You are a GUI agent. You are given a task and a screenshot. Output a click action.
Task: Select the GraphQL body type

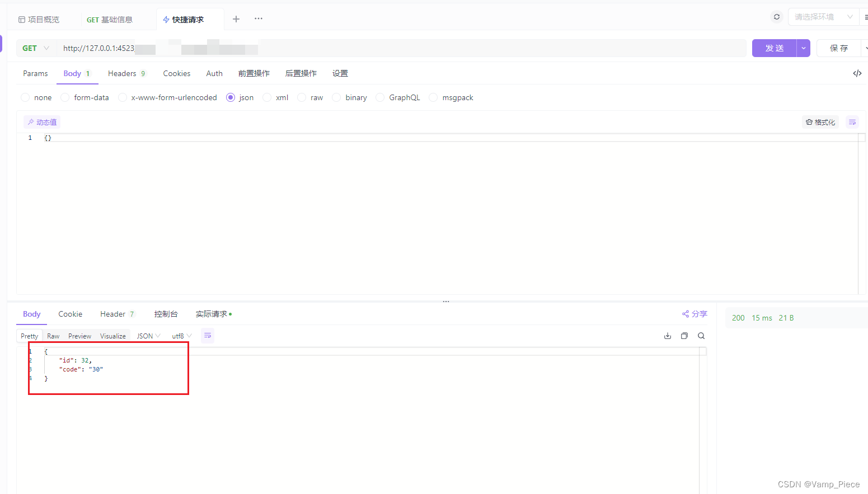(398, 97)
